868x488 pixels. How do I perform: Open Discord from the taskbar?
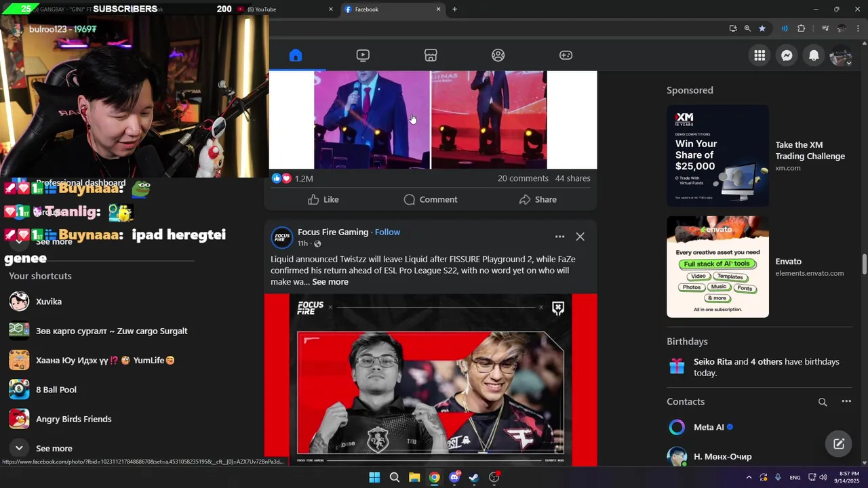pos(454,477)
